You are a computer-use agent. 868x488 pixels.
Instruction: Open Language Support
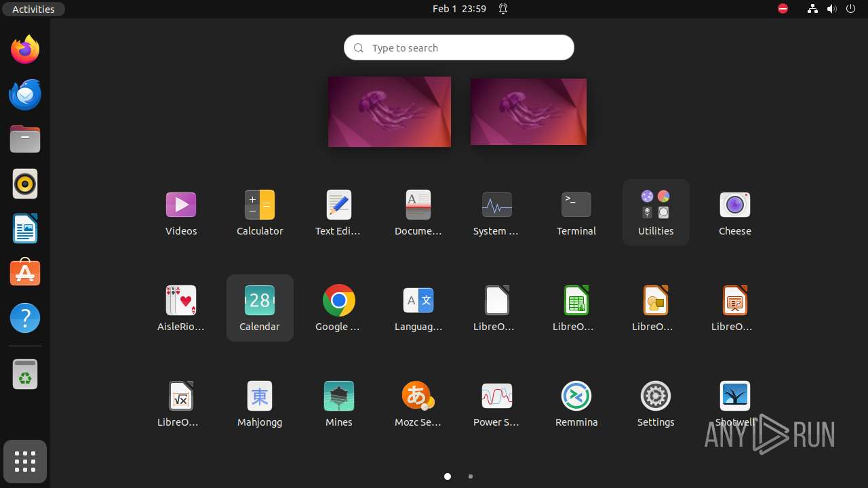click(418, 308)
